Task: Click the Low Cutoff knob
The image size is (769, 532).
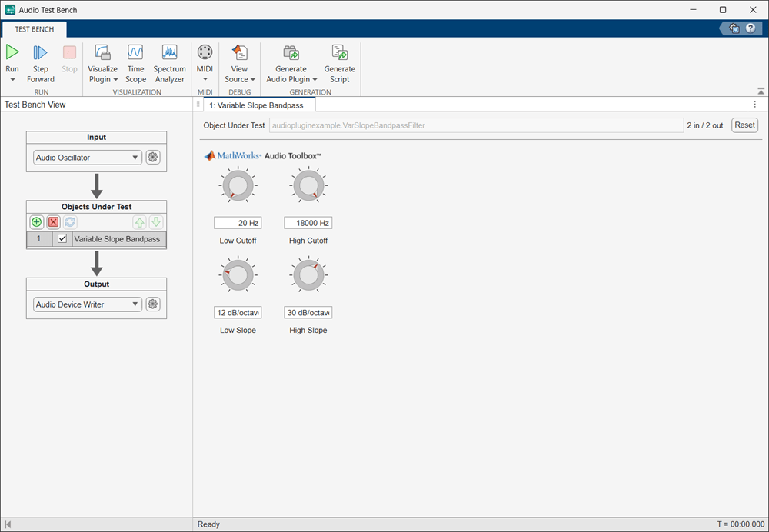Action: [x=238, y=186]
